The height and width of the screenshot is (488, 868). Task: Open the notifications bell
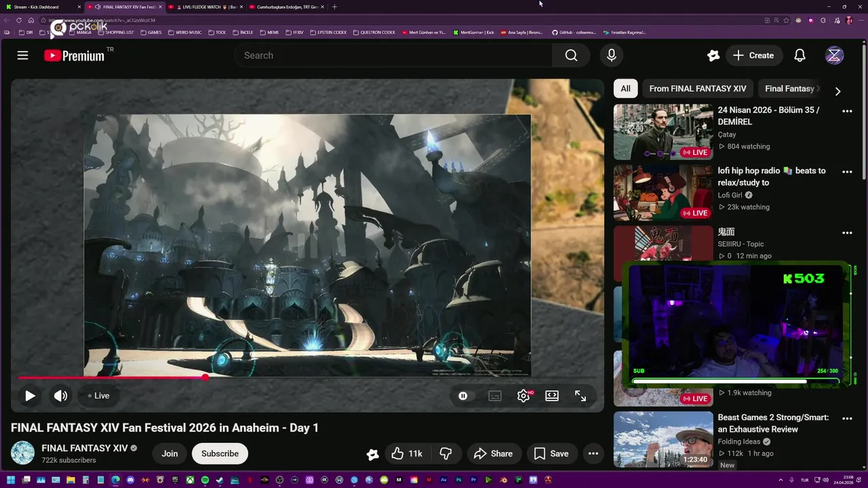800,56
